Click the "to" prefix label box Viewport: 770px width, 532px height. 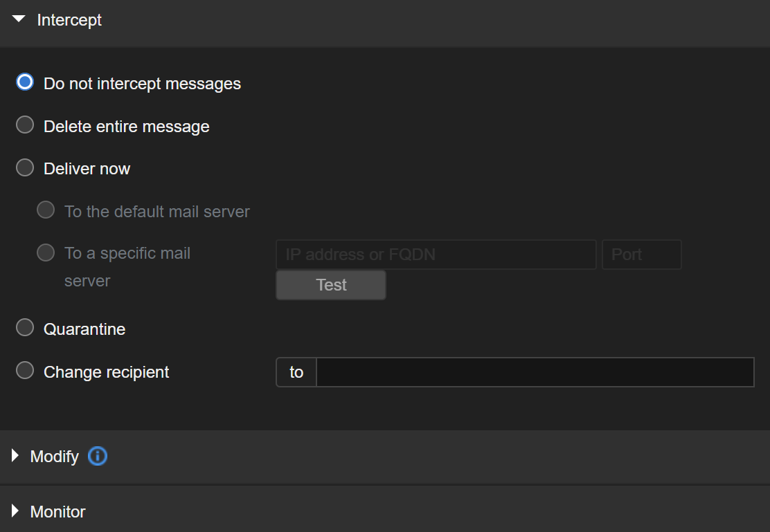[296, 372]
